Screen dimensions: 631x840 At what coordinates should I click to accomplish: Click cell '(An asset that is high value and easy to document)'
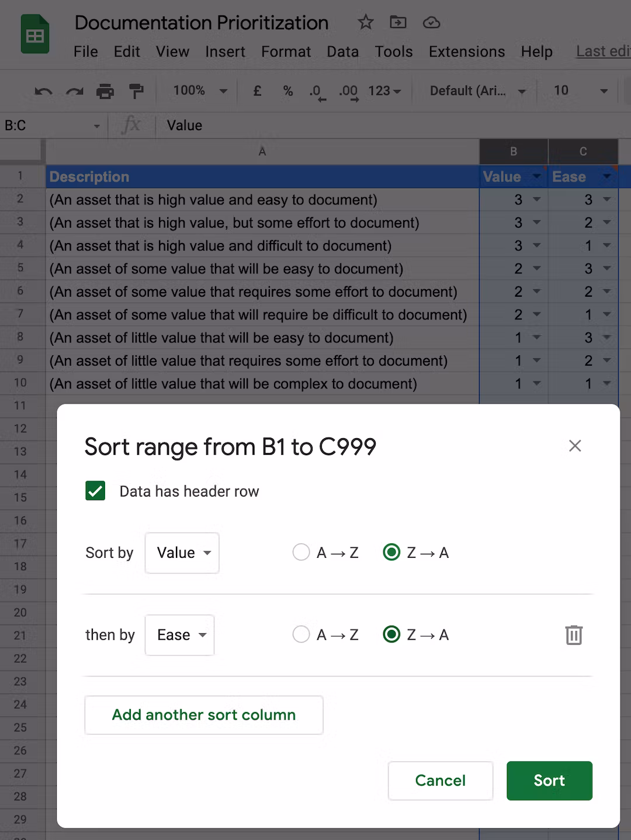[262, 199]
